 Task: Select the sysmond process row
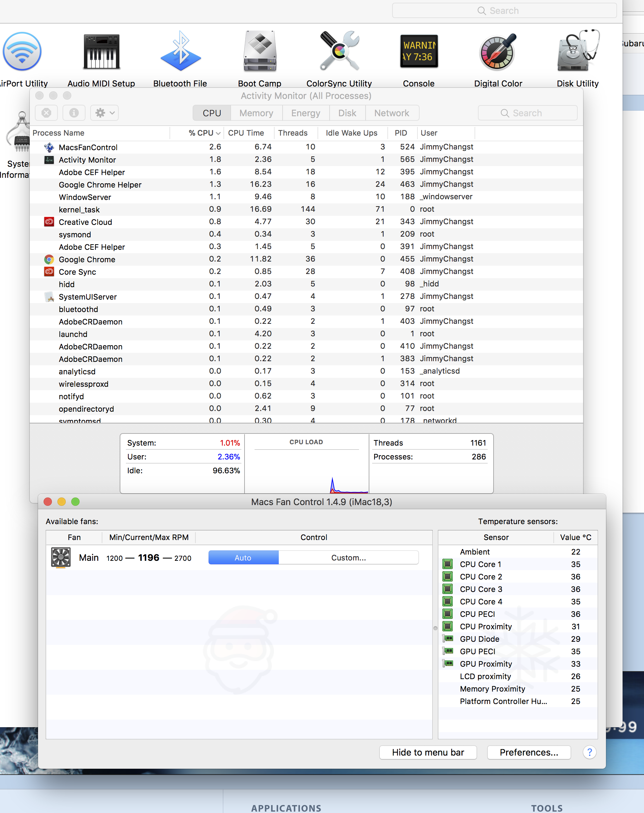click(306, 234)
